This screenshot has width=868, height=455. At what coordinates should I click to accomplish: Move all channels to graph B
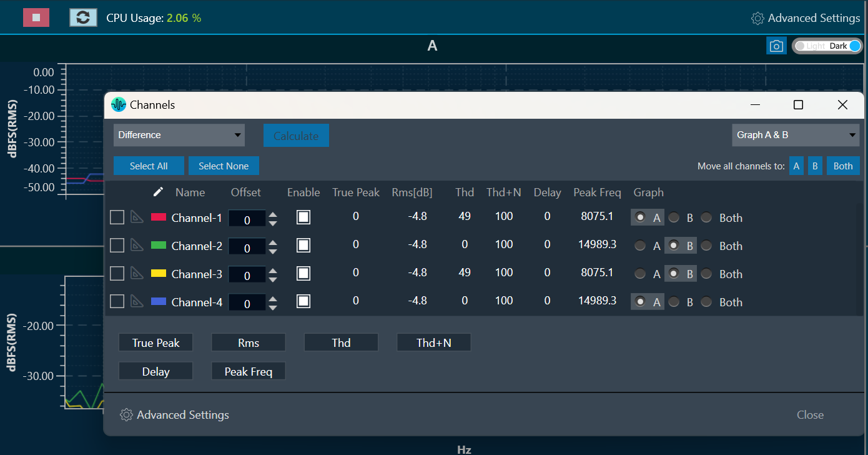tap(814, 166)
